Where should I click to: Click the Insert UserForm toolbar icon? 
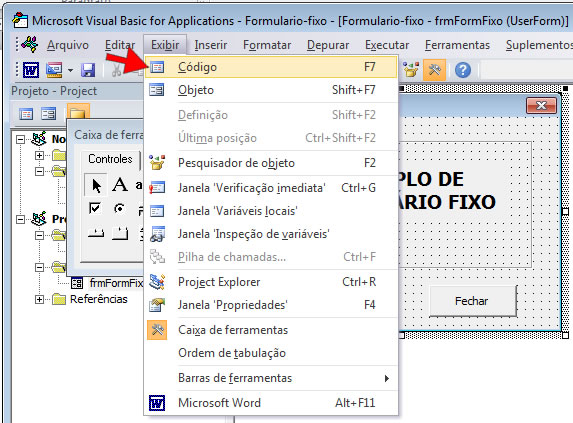point(54,69)
